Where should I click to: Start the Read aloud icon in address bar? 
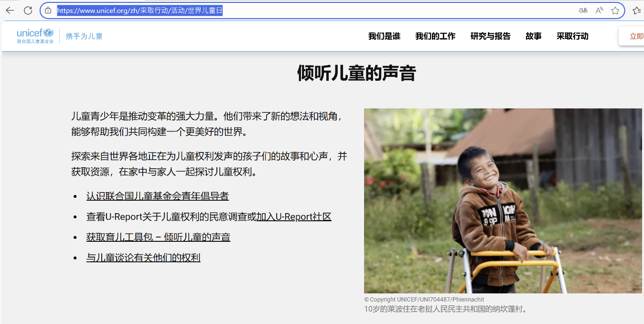coord(599,11)
